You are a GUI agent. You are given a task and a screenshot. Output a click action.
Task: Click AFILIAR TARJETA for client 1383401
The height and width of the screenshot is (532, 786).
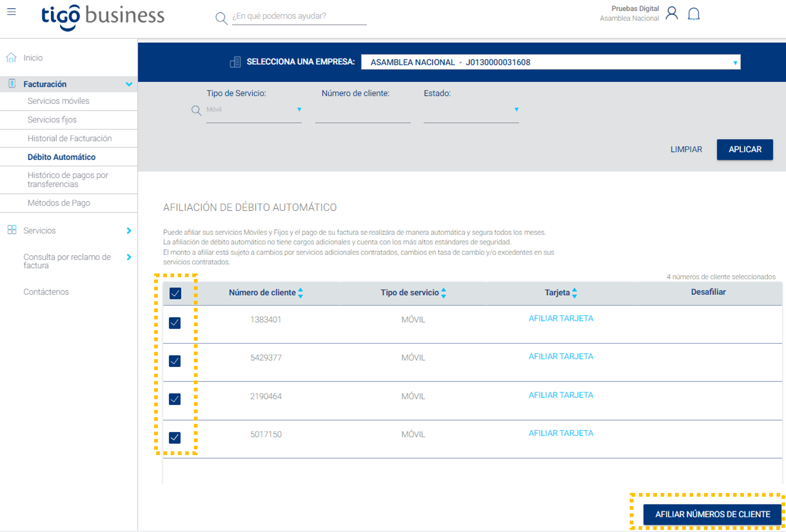click(561, 318)
